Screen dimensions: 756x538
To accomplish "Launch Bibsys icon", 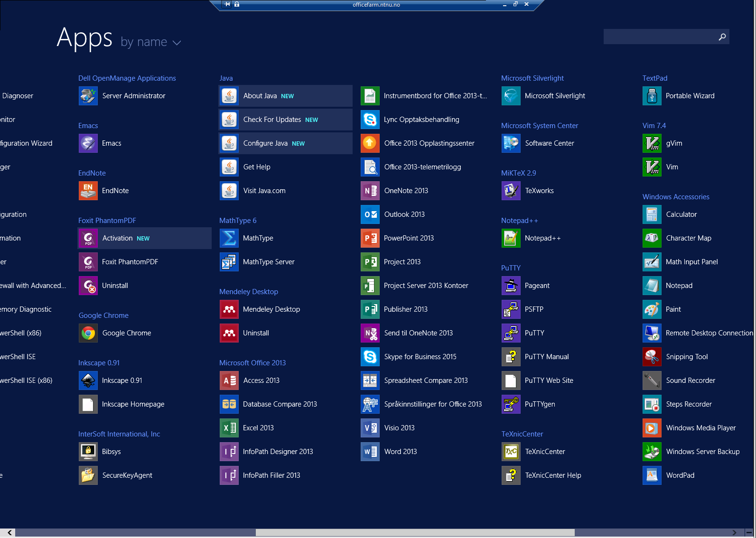I will [x=88, y=452].
